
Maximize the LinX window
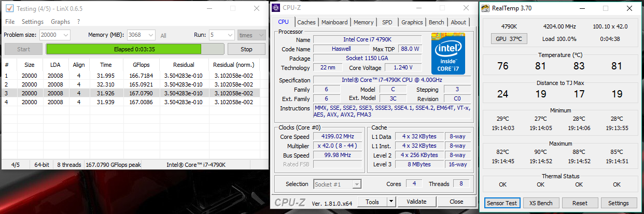[x=233, y=8]
